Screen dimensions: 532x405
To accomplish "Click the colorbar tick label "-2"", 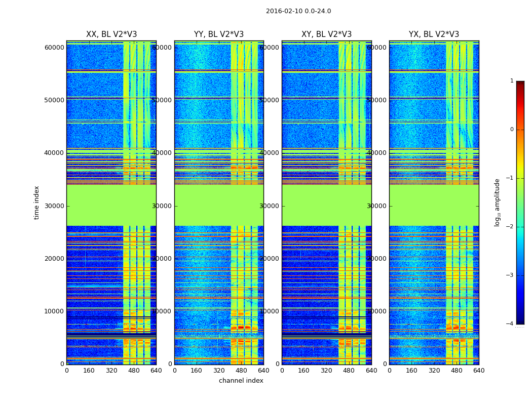I will tap(511, 227).
